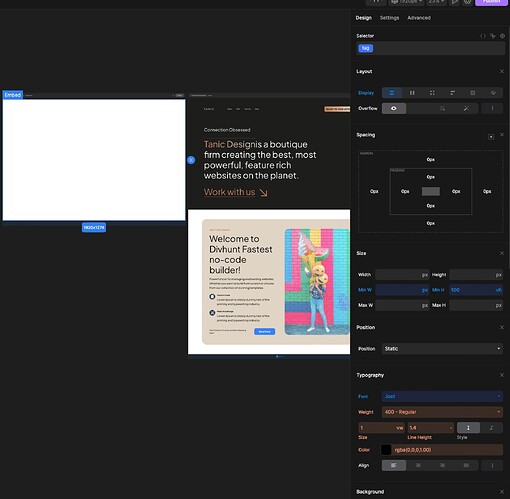Viewport: 510px width, 499px height.
Task: Click the Work with us link
Action: pyautogui.click(x=235, y=192)
